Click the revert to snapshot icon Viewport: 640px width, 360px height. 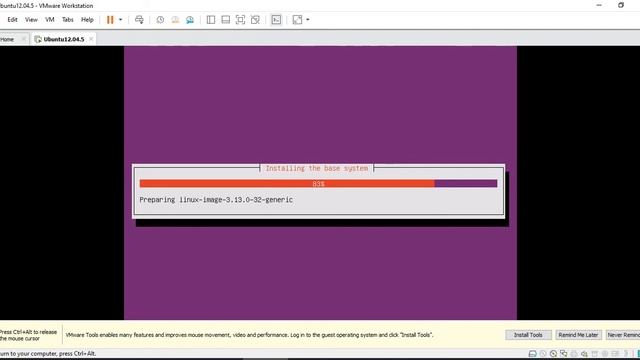click(x=175, y=20)
